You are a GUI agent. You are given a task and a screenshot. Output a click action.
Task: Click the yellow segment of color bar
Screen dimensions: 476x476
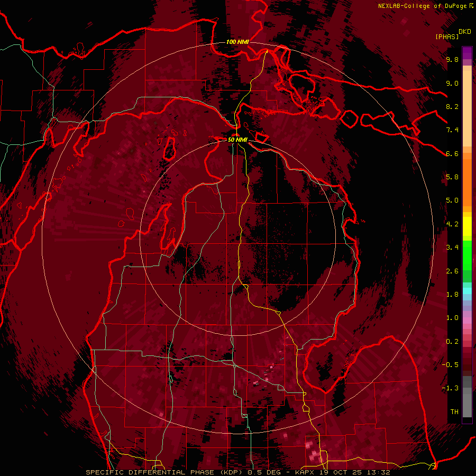(x=467, y=226)
